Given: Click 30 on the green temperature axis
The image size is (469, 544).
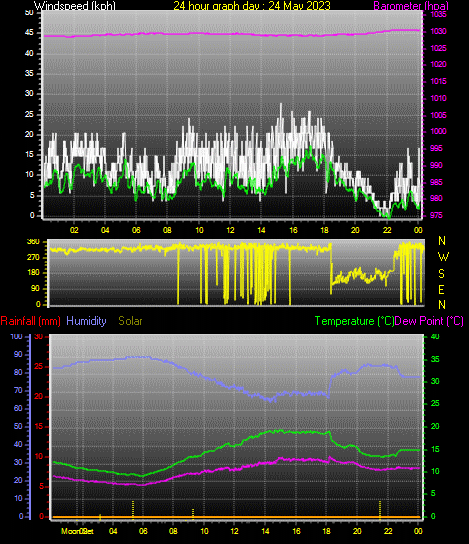Looking at the screenshot, I should (435, 381).
